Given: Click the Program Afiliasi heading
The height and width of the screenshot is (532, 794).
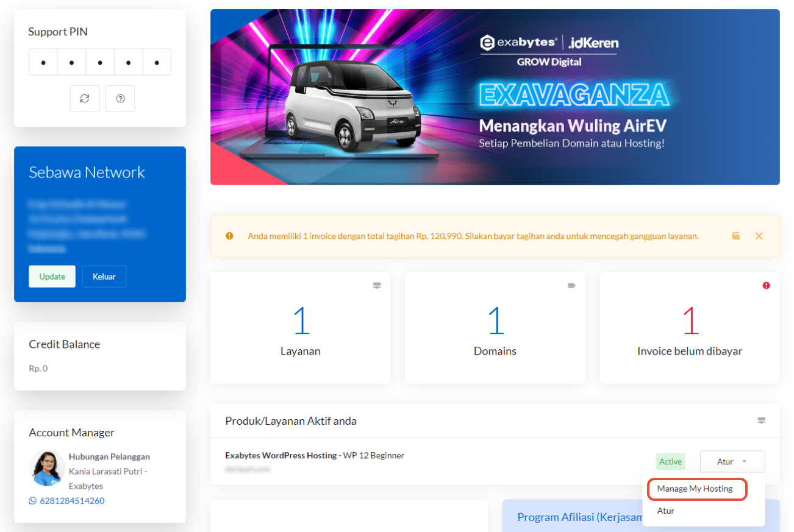Looking at the screenshot, I should coord(580,517).
